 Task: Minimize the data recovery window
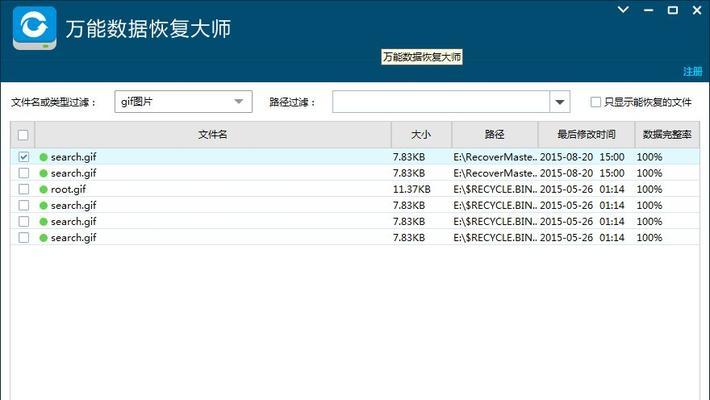648,10
